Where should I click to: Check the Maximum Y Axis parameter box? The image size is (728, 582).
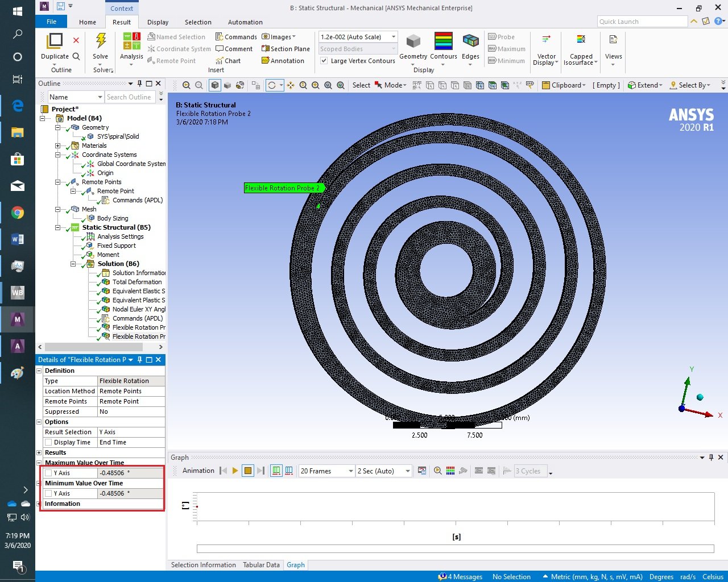[48, 473]
